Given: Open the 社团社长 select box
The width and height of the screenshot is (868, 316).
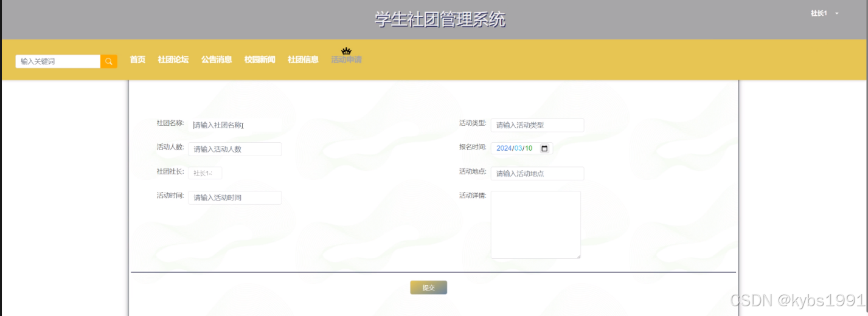Looking at the screenshot, I should click(x=205, y=173).
